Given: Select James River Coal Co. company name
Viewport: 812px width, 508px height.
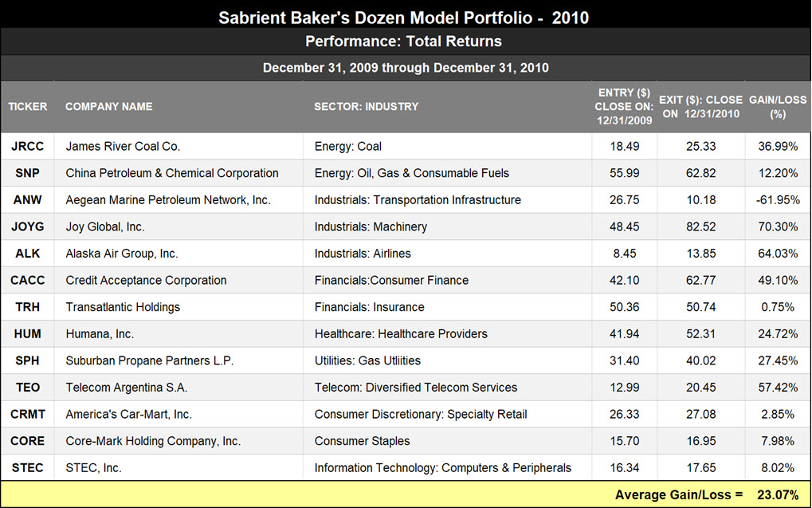Looking at the screenshot, I should pos(123,146).
